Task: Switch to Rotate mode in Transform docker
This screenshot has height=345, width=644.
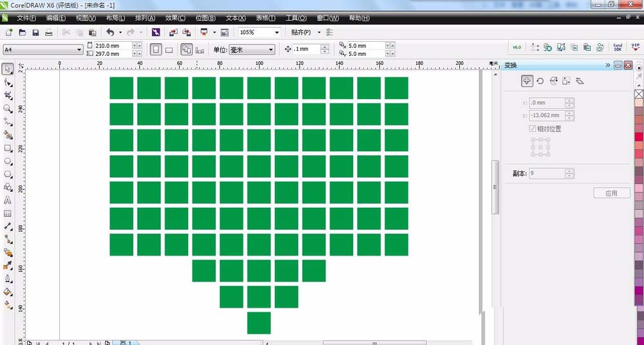Action: (540, 81)
